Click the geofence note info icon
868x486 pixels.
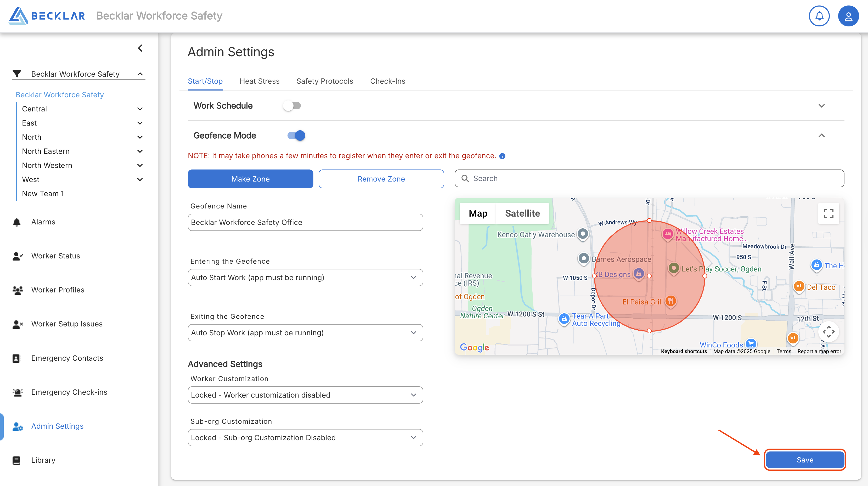[502, 156]
